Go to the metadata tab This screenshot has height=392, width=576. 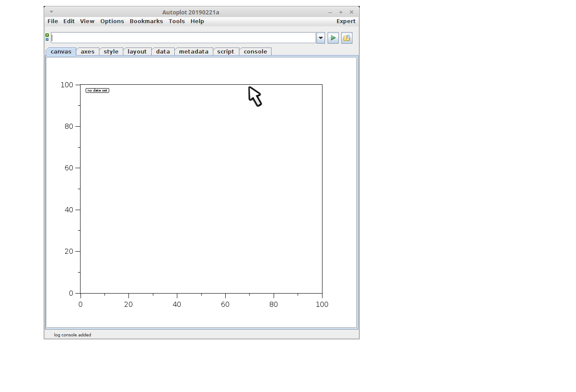coord(194,52)
